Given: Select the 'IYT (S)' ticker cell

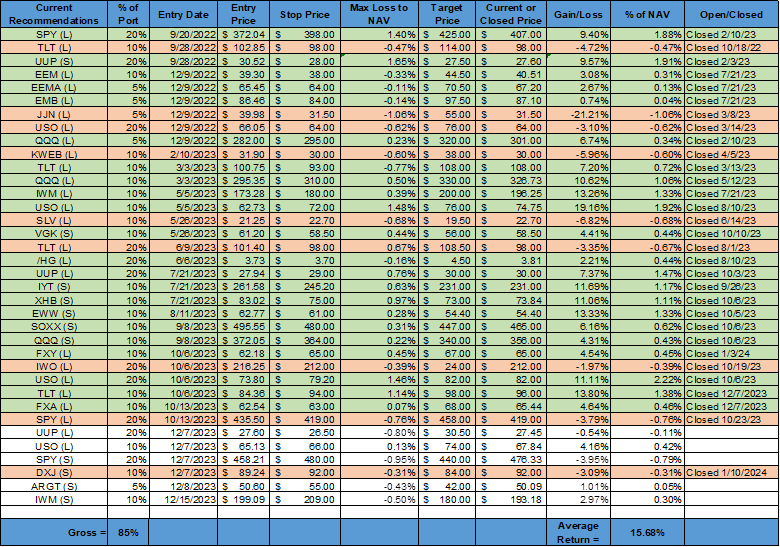Looking at the screenshot, I should point(54,287).
